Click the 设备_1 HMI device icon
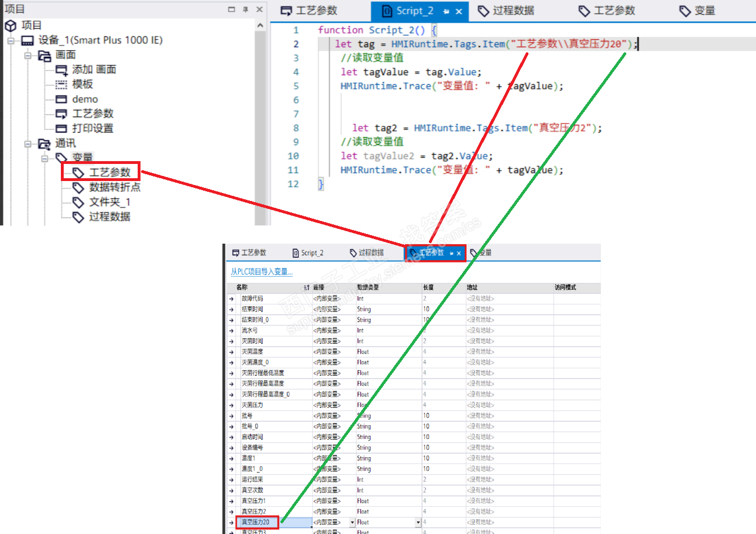This screenshot has height=534, width=756. [x=27, y=40]
